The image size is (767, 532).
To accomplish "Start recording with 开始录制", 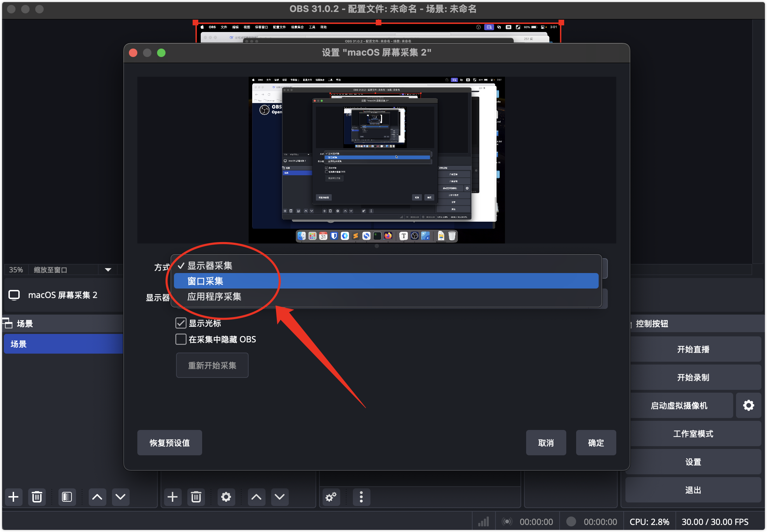I will pos(693,377).
